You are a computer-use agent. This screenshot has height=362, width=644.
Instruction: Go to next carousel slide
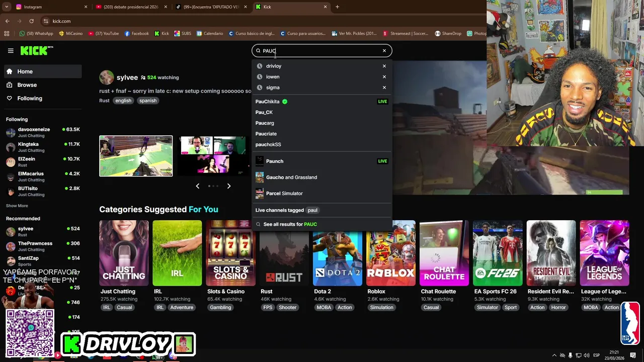coord(229,186)
